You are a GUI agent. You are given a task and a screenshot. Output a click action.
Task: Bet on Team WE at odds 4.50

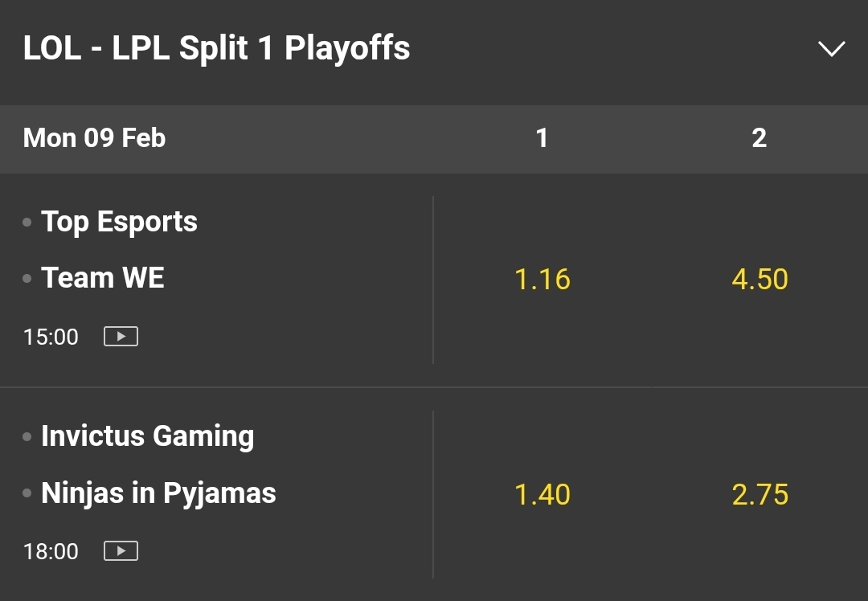coord(759,280)
